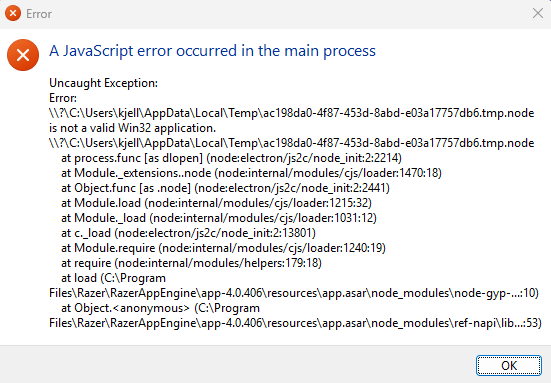Click the 'Uncaught Exception:' line
This screenshot has height=383, width=551.
103,83
